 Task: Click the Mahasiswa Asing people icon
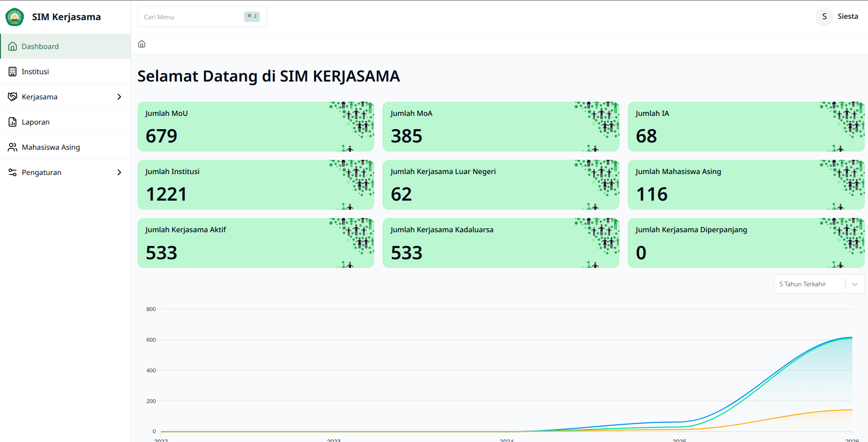(13, 147)
